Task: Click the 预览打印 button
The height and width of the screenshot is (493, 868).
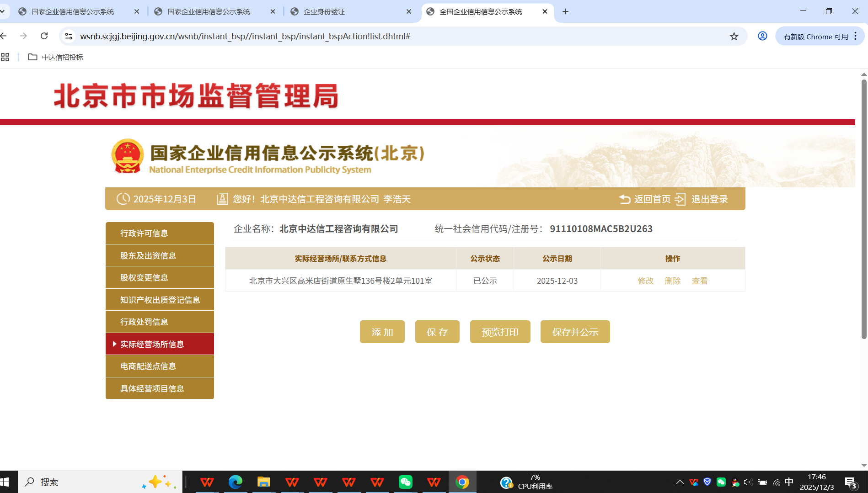Action: [500, 332]
